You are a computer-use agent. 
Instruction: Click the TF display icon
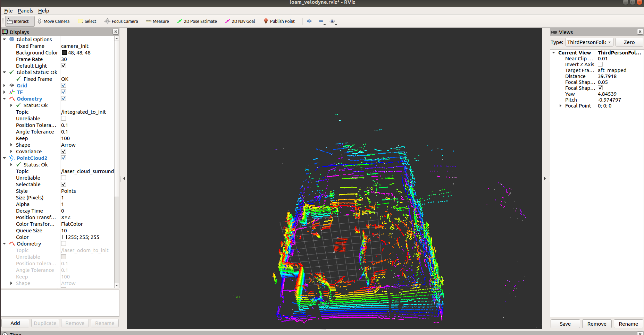[x=12, y=92]
